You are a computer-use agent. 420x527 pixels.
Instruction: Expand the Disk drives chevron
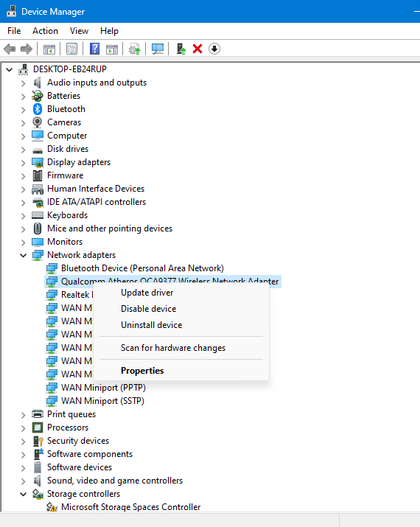click(23, 149)
